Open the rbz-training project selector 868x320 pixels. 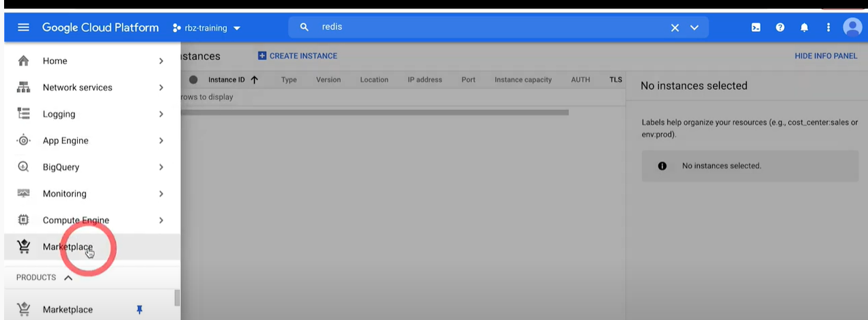pyautogui.click(x=207, y=28)
